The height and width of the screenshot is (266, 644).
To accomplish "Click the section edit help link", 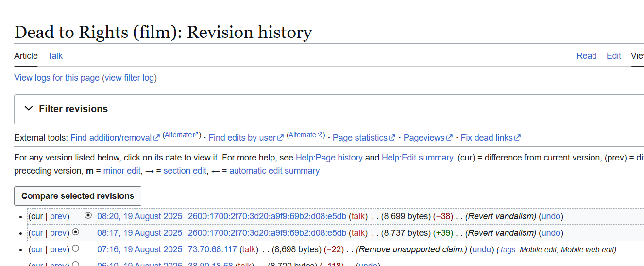I will pos(185,171).
